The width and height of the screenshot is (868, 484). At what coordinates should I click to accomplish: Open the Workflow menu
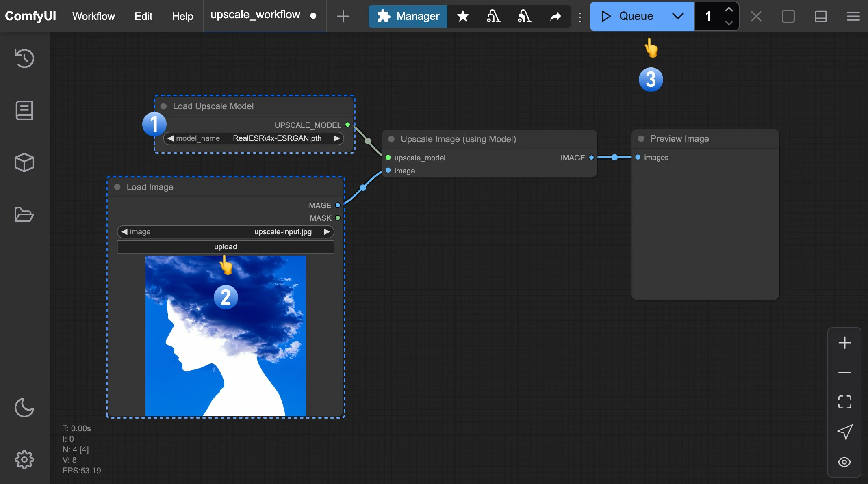click(x=93, y=16)
